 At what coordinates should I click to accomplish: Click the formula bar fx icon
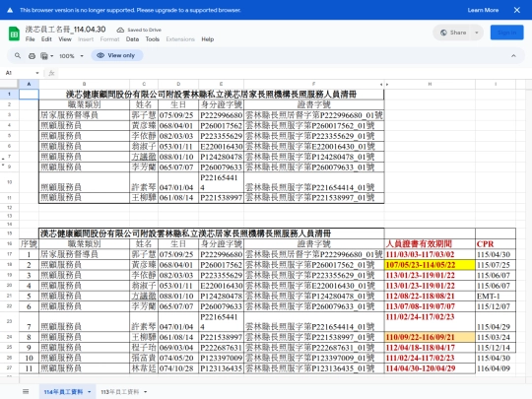51,73
